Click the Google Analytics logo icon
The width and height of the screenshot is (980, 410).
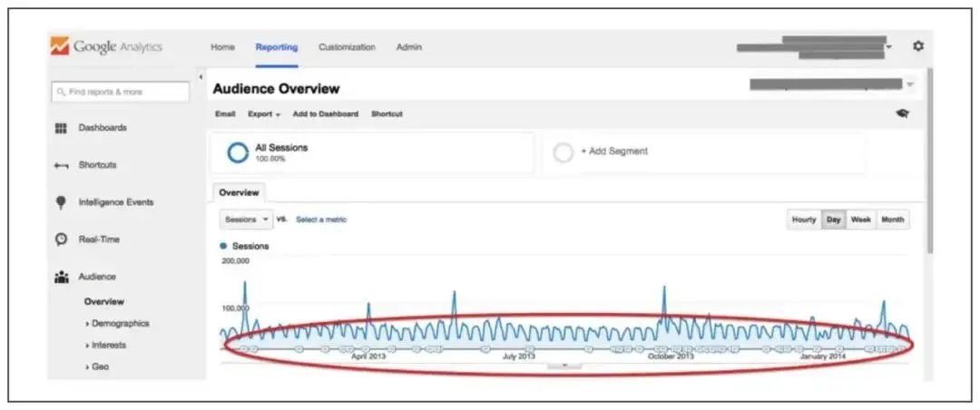click(59, 46)
